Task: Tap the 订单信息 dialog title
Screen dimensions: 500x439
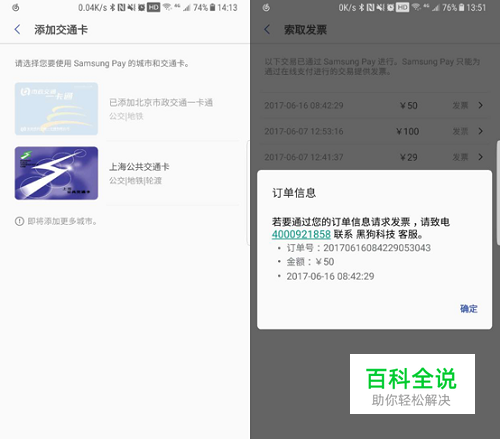Action: [294, 193]
